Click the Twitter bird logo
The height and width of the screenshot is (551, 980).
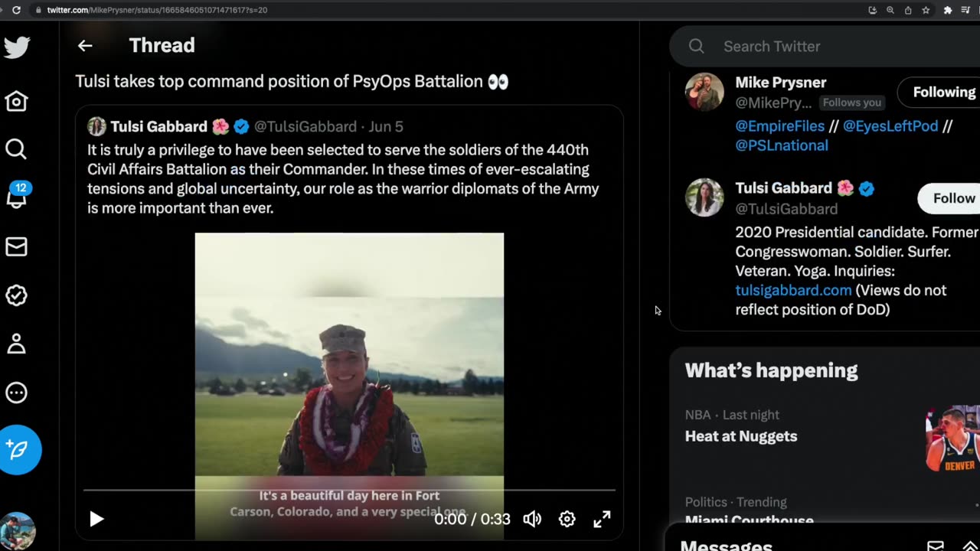tap(17, 47)
